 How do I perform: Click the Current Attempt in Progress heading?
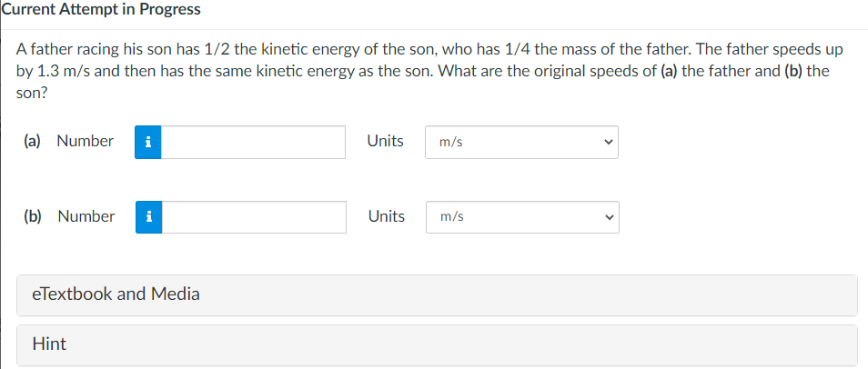[x=102, y=10]
